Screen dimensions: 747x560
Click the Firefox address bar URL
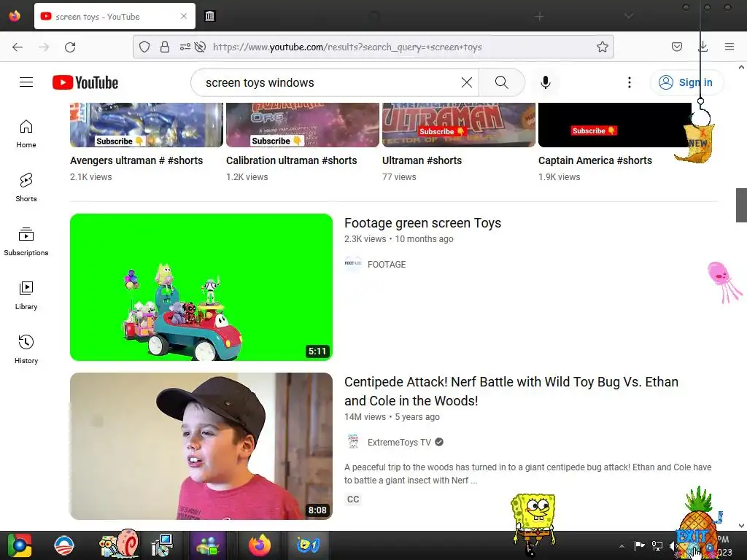(347, 47)
